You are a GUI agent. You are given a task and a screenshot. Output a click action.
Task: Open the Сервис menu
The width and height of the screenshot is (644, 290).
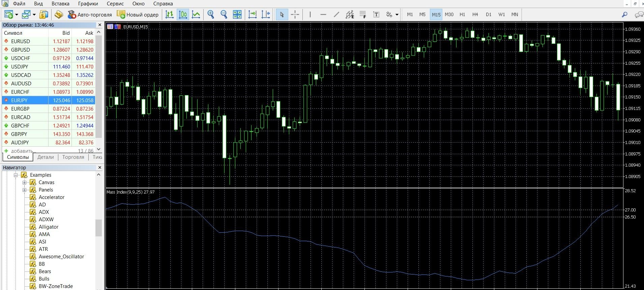click(x=115, y=4)
